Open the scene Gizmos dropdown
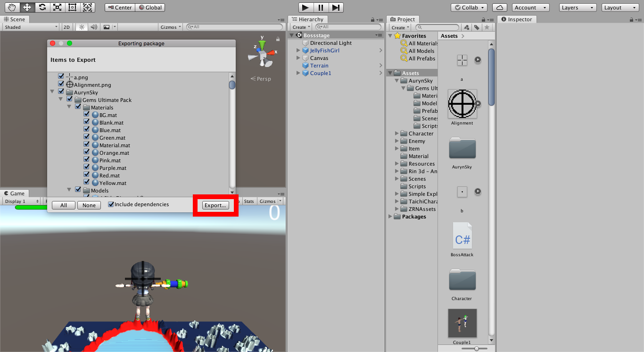Image resolution: width=644 pixels, height=352 pixels. click(x=171, y=27)
